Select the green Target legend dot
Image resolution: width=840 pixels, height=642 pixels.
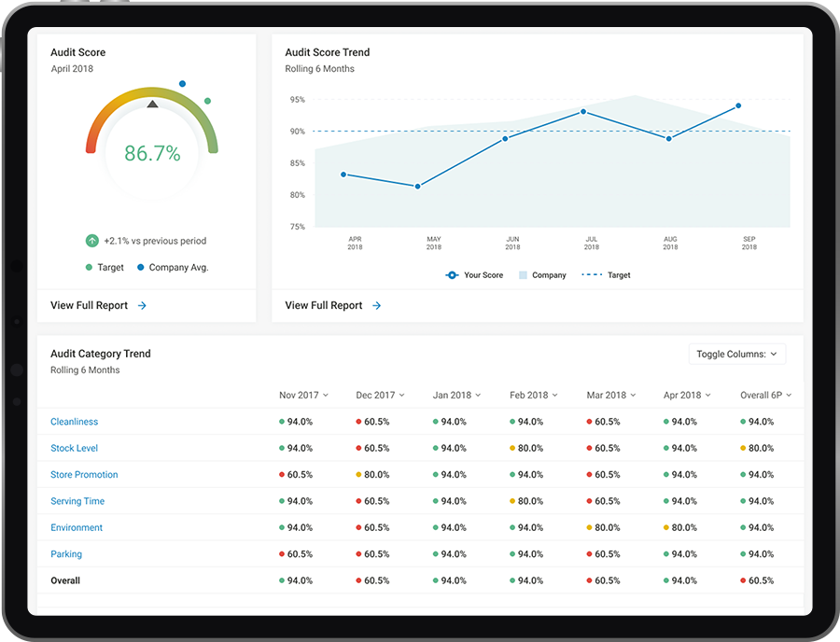click(89, 267)
